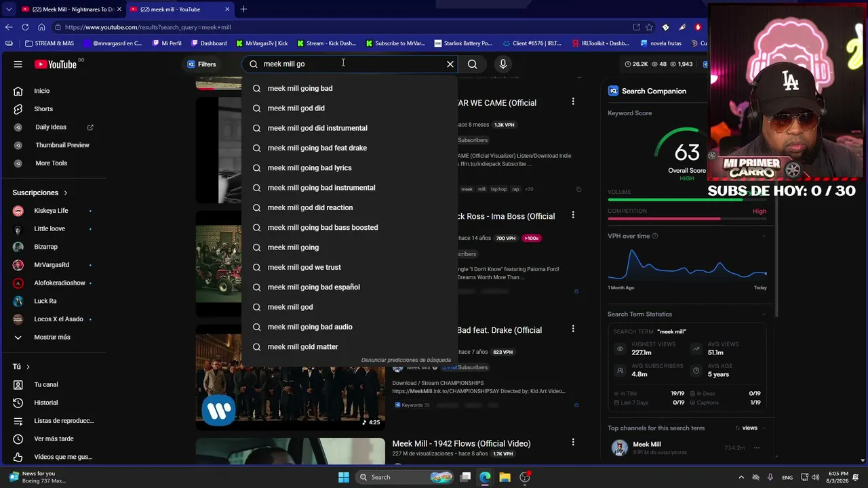Open the 'Mi Perfil' bookmark
868x488 pixels.
point(167,43)
